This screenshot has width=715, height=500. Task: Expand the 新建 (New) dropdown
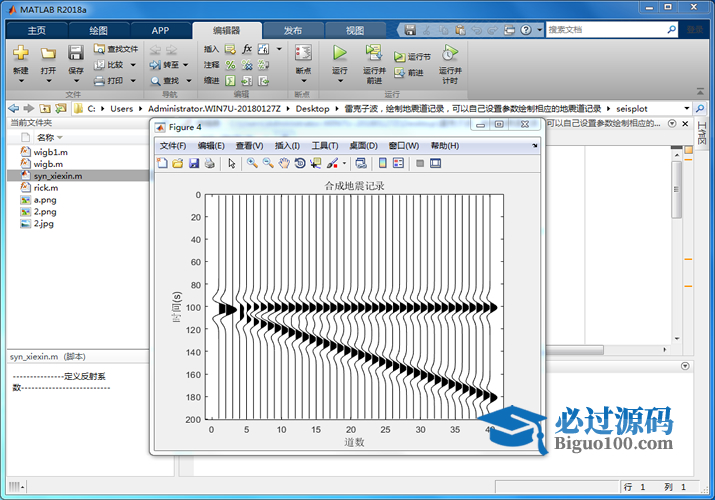[21, 72]
